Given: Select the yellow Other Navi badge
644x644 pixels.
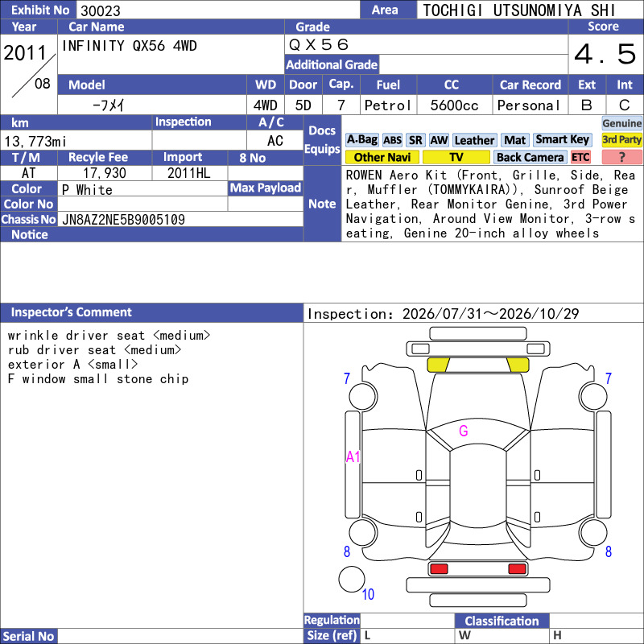Looking at the screenshot, I should click(382, 157).
